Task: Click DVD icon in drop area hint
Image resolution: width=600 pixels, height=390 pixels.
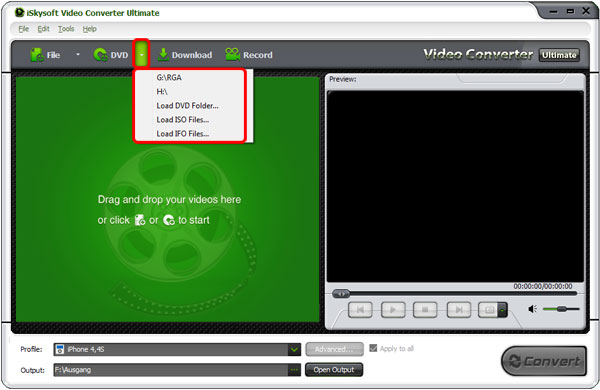Action: (168, 220)
